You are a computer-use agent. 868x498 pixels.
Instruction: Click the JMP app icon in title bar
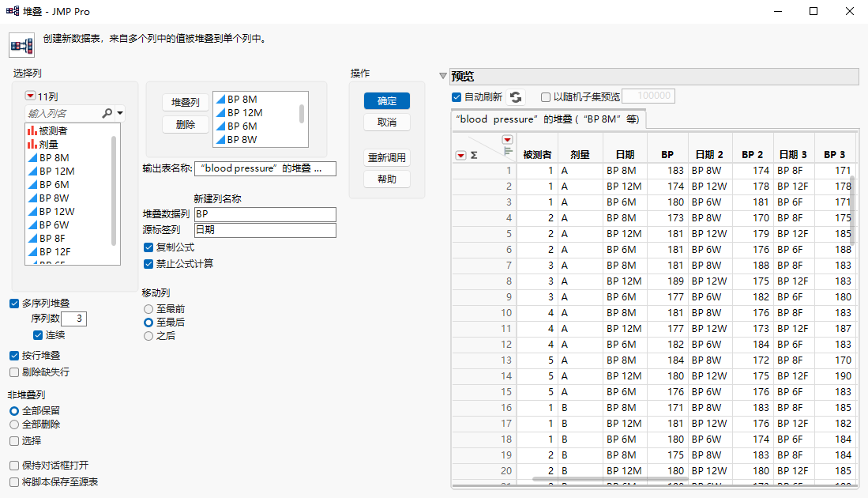(x=12, y=11)
